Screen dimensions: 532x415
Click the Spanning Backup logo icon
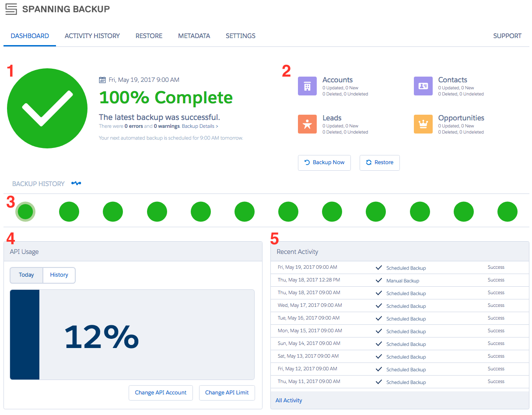pos(11,9)
